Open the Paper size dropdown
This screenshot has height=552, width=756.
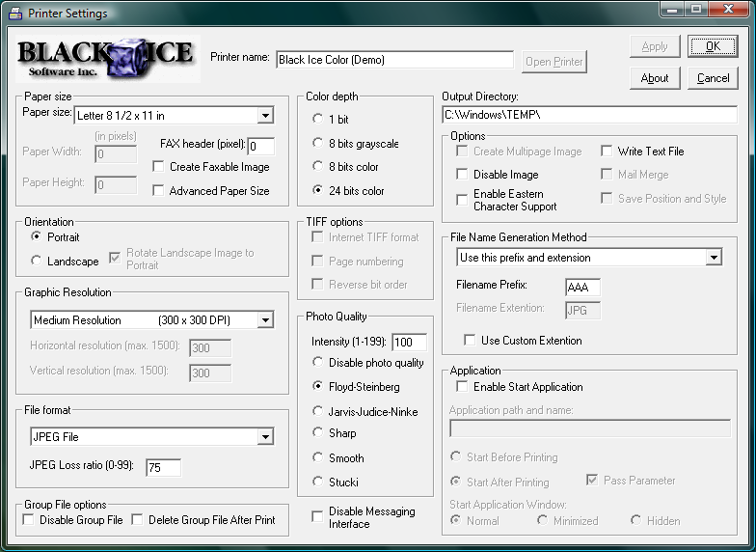point(265,117)
